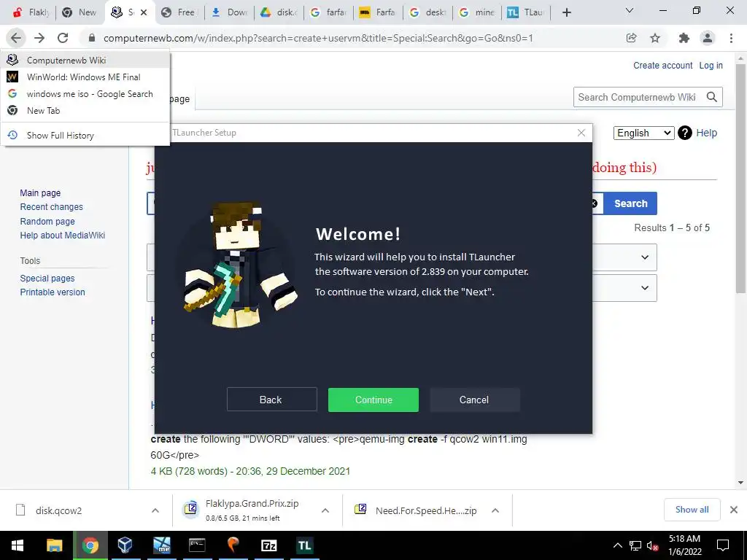Click Continue in TLauncher Setup
747x560 pixels.
[373, 400]
